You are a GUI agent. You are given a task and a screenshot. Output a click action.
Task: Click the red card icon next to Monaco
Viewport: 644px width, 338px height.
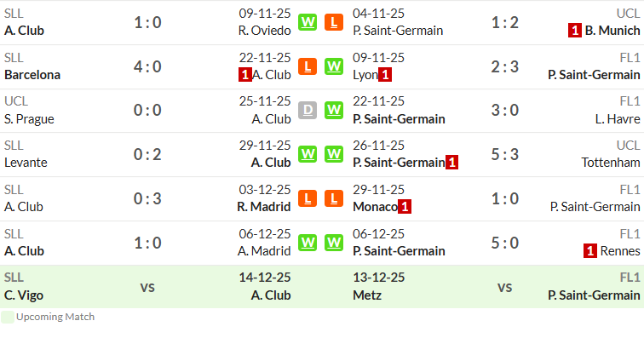pos(405,207)
